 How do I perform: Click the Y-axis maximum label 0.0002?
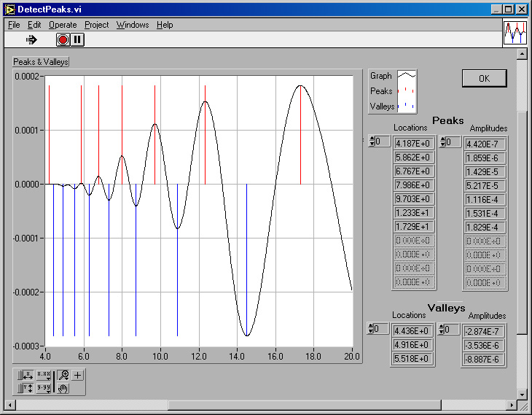(27, 77)
